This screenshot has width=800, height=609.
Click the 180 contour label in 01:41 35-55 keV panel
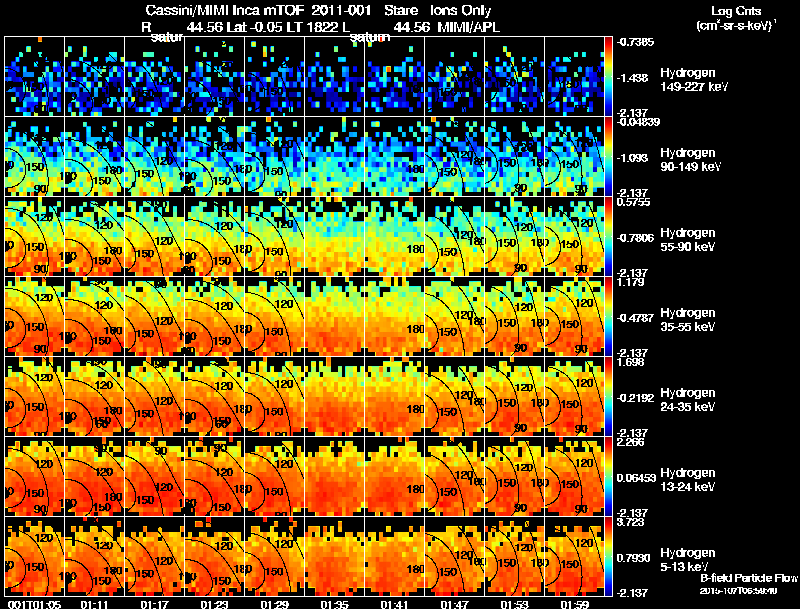click(415, 329)
